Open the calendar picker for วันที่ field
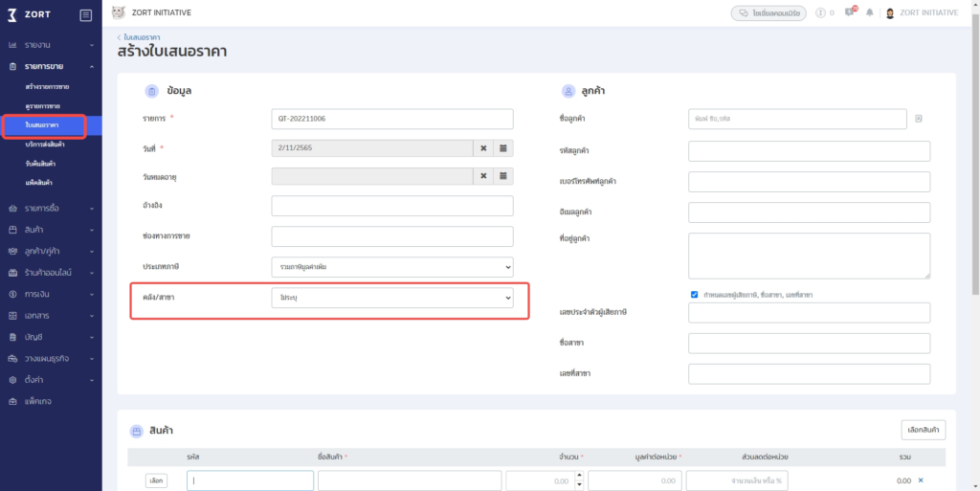Viewport: 980px width, 491px height. [x=503, y=148]
